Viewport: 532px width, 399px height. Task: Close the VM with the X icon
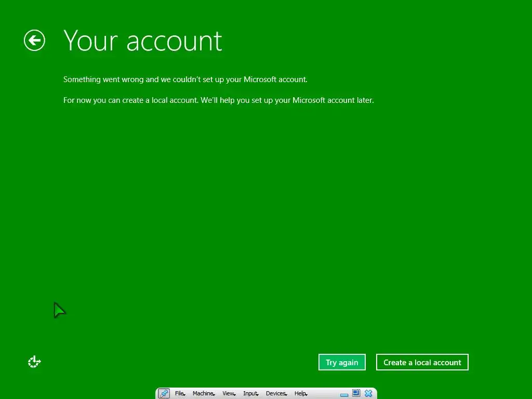click(368, 393)
